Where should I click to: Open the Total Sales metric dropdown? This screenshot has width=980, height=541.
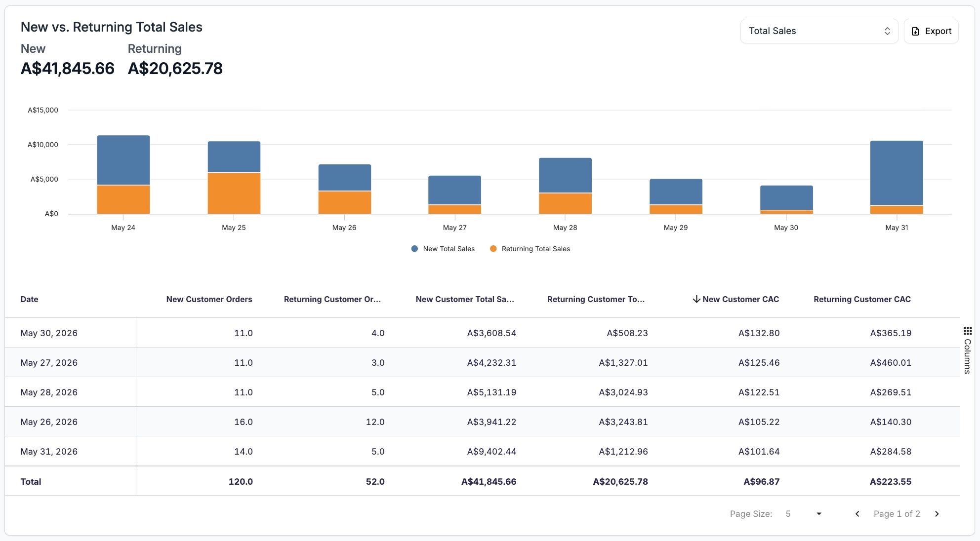pos(819,31)
